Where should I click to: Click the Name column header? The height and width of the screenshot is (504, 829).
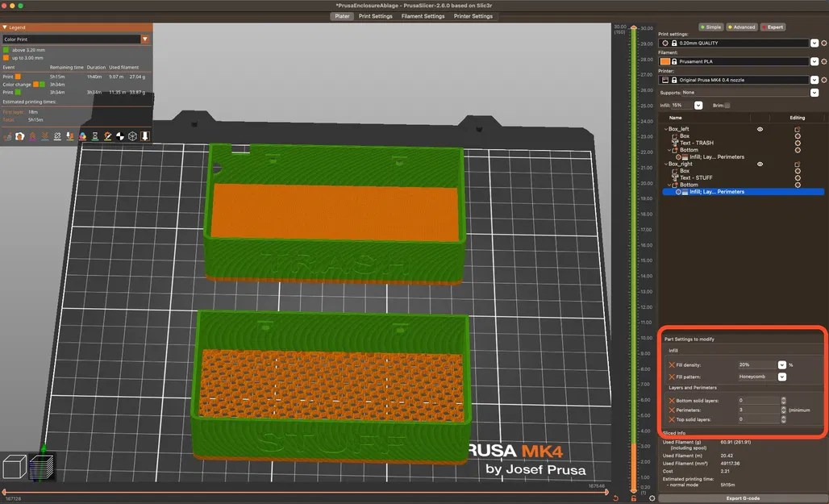[x=675, y=118]
